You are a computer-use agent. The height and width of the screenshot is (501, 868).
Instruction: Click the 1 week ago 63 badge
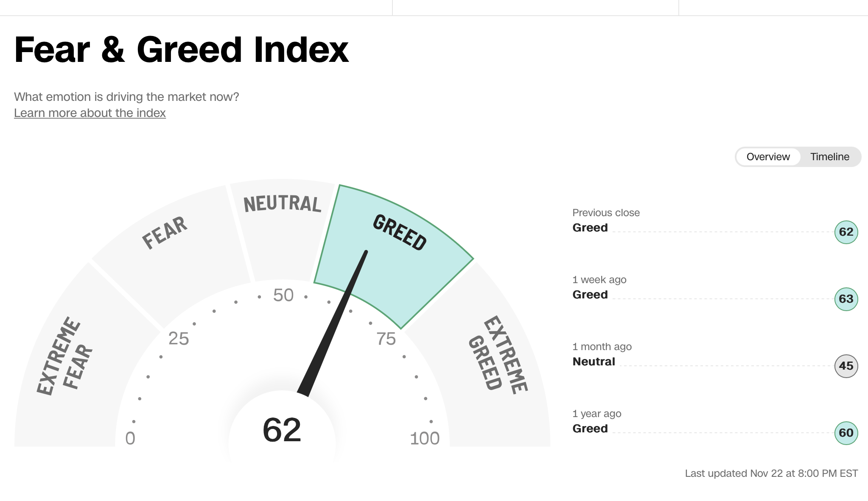pos(846,299)
